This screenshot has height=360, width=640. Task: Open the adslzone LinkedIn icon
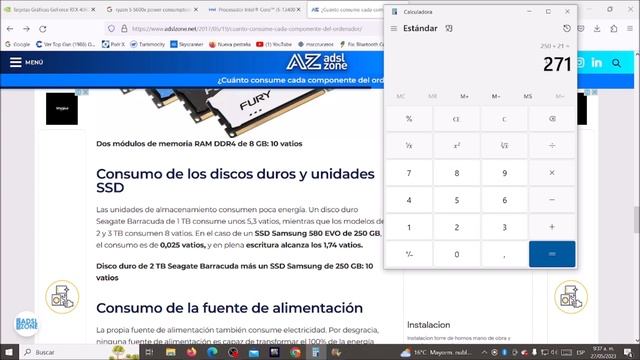(597, 62)
